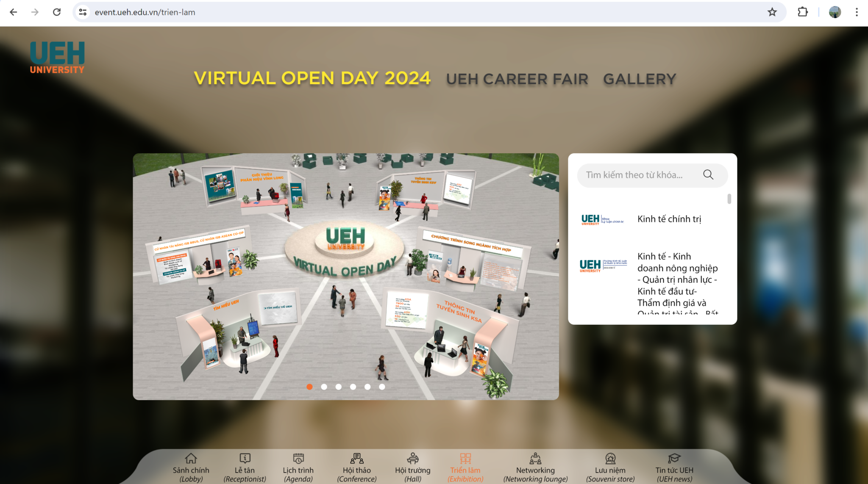868x484 pixels.
Task: Click the Khoa Lý luận chính trị logo
Action: tap(602, 219)
